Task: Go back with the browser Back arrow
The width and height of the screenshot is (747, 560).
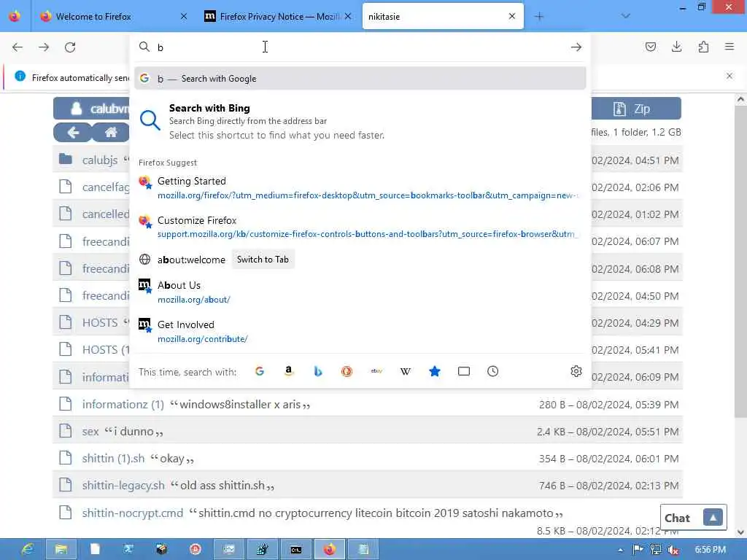Action: point(18,47)
